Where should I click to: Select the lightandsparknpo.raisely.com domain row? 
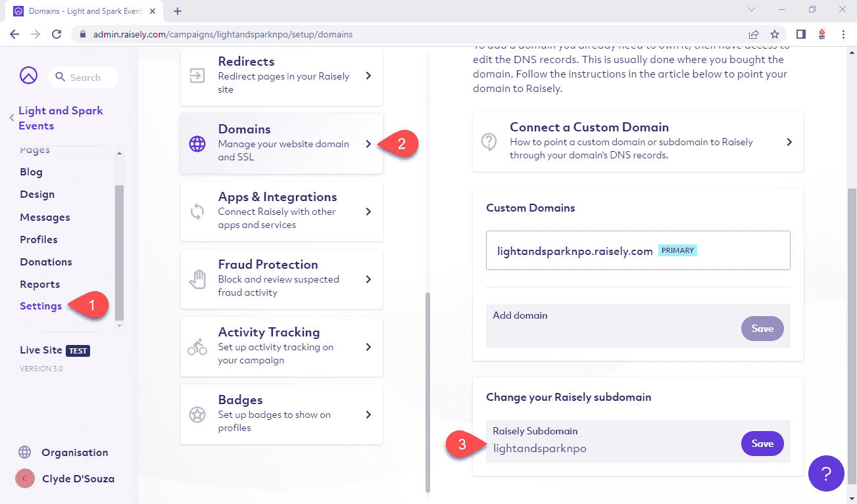point(638,250)
